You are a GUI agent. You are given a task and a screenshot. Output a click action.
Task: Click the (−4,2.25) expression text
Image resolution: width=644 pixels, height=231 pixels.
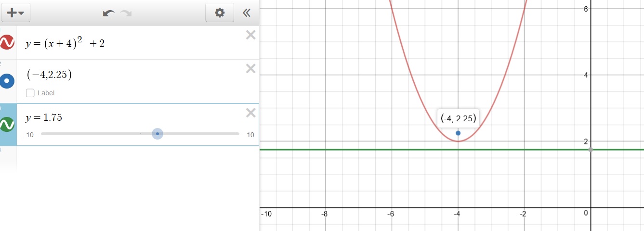(x=49, y=75)
